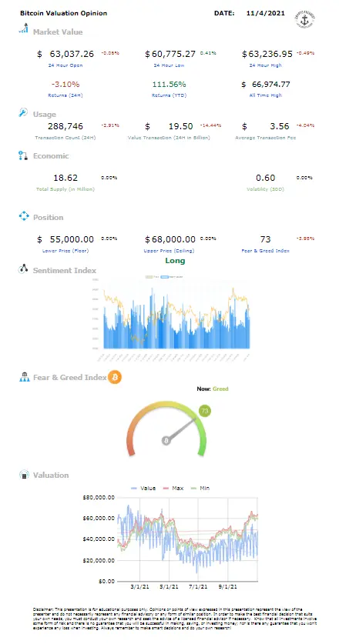The width and height of the screenshot is (339, 644).
Task: Click the Transaction Count (24H) label
Action: coord(65,138)
